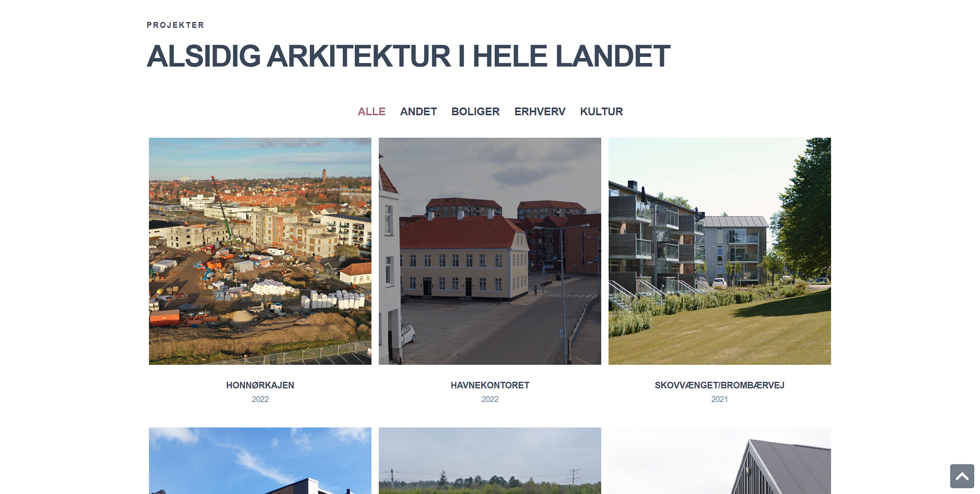Click the 2021 year under Skovvænget/Brombærvej
This screenshot has width=980, height=494.
tap(720, 399)
